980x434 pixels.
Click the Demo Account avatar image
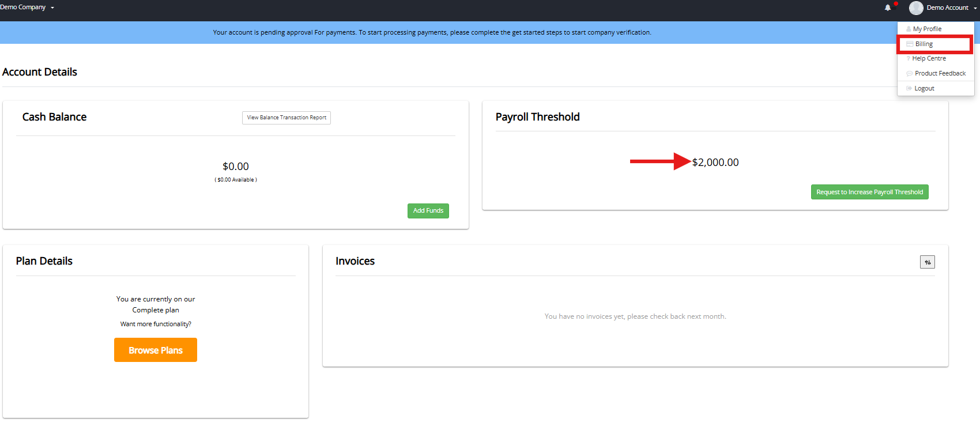click(916, 8)
